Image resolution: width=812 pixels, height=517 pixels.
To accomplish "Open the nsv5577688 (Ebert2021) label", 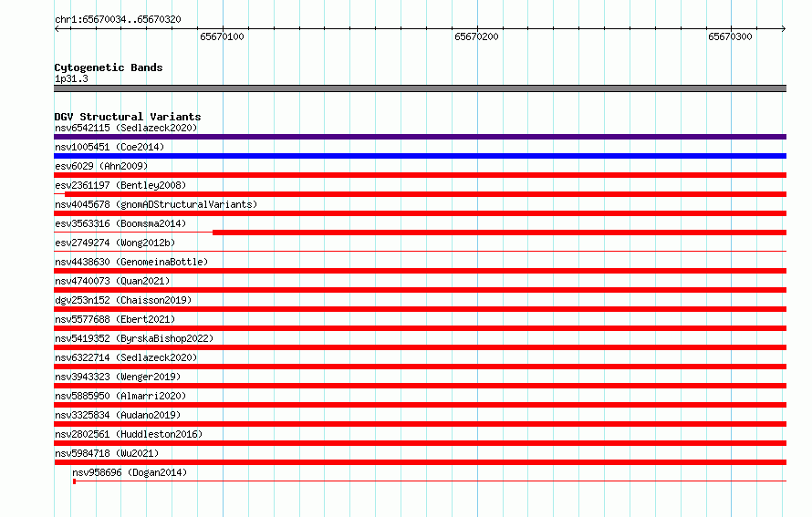I will point(115,319).
